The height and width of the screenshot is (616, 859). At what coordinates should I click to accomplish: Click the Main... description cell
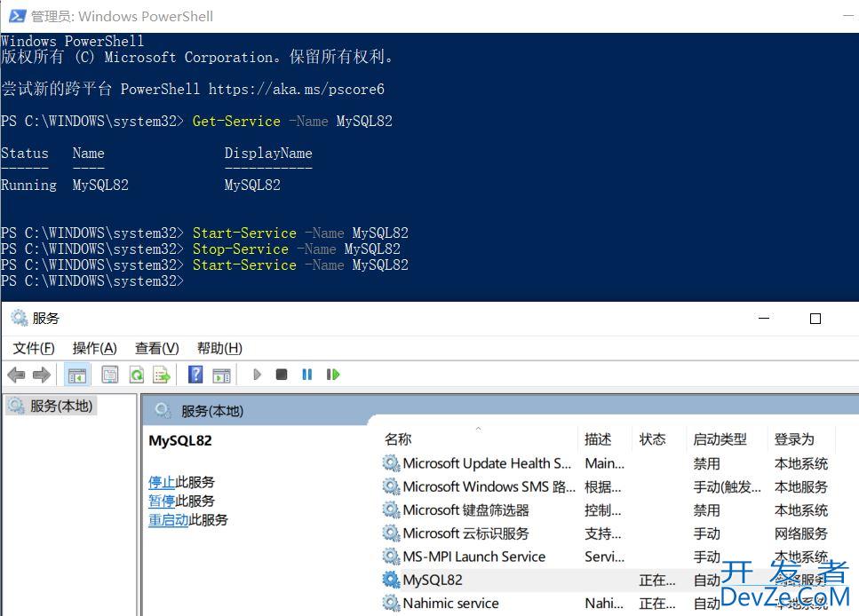tap(605, 464)
